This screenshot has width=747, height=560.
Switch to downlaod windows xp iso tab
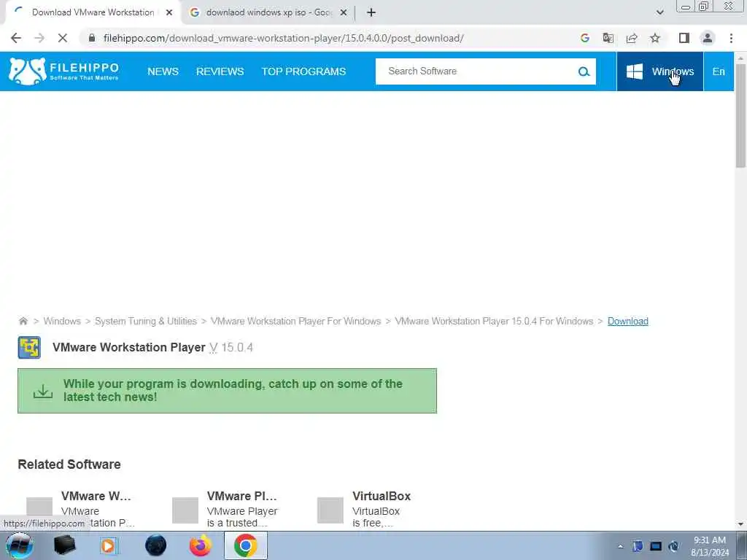[x=268, y=12]
